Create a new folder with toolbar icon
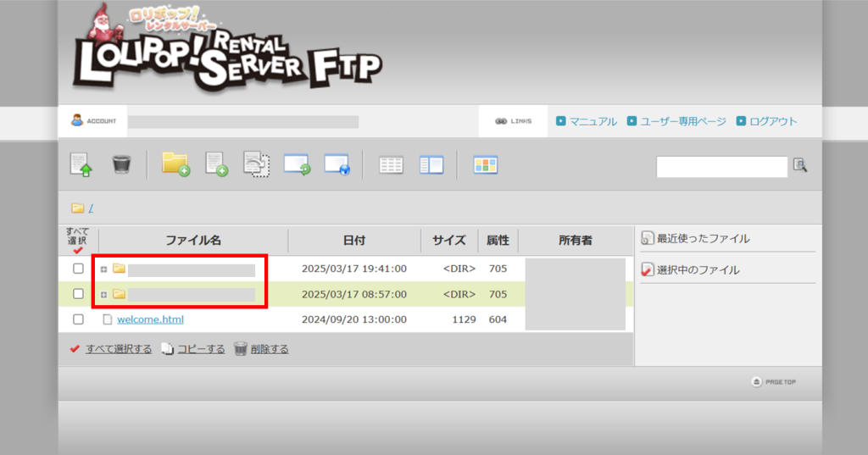 click(x=175, y=164)
